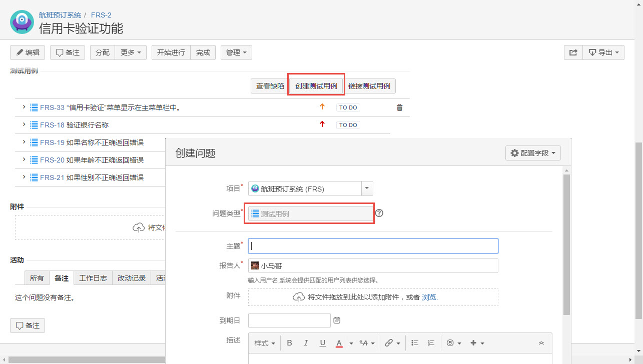The width and height of the screenshot is (643, 364).
Task: Focus the 到期日 due date input
Action: click(x=289, y=320)
